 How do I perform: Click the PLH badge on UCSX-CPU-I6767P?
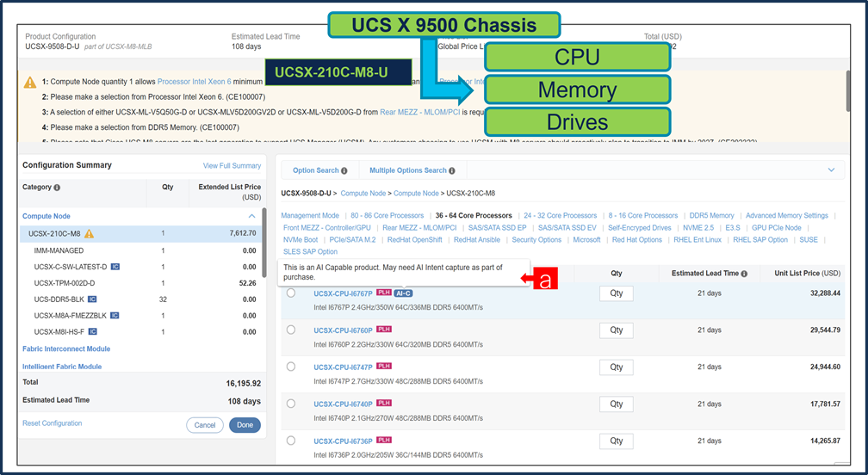[x=384, y=293]
